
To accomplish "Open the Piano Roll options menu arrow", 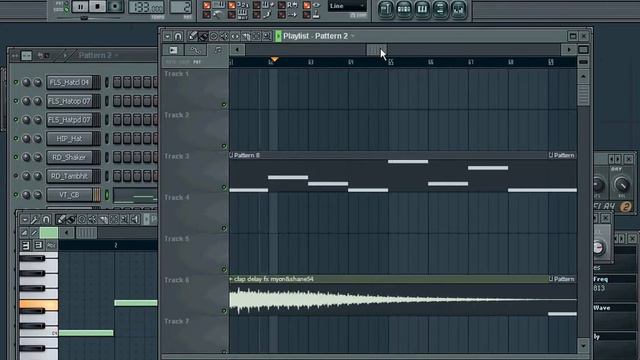I will click(x=25, y=220).
